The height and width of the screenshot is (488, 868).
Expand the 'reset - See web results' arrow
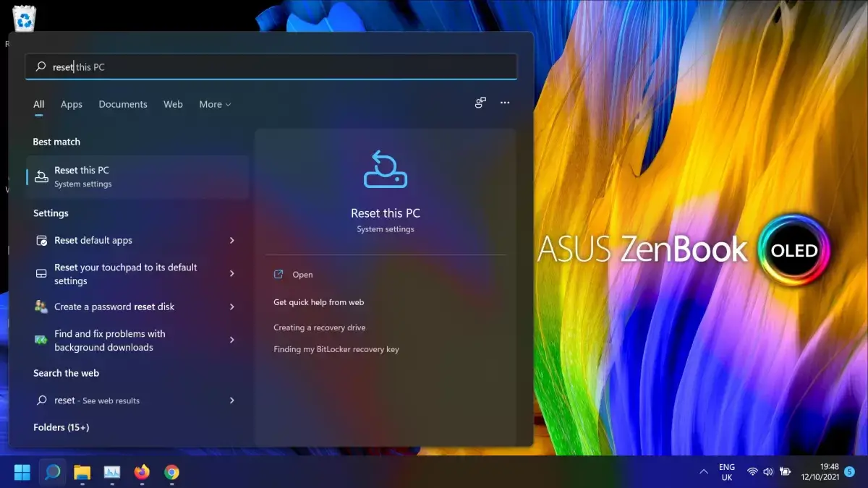click(232, 400)
